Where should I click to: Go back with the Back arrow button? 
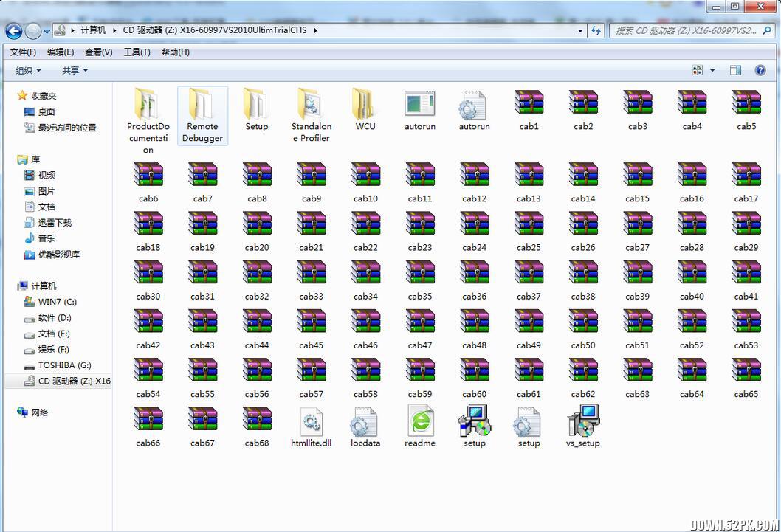click(13, 31)
